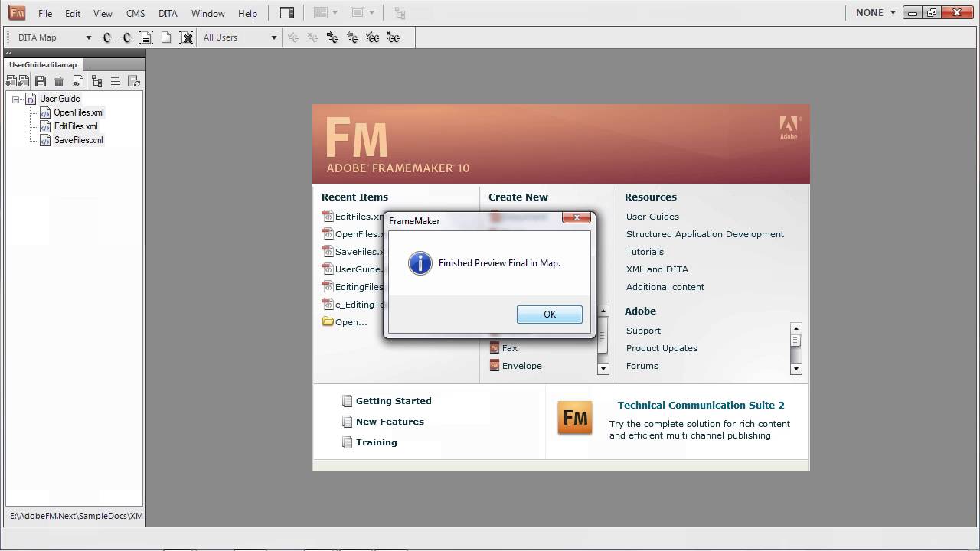Screen dimensions: 980x551
Task: Click the orange FM Suite icon
Action: pos(575,418)
